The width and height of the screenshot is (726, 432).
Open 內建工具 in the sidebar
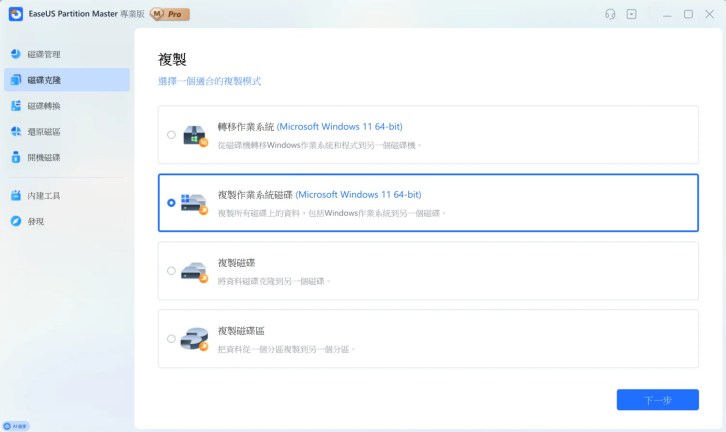(x=67, y=195)
